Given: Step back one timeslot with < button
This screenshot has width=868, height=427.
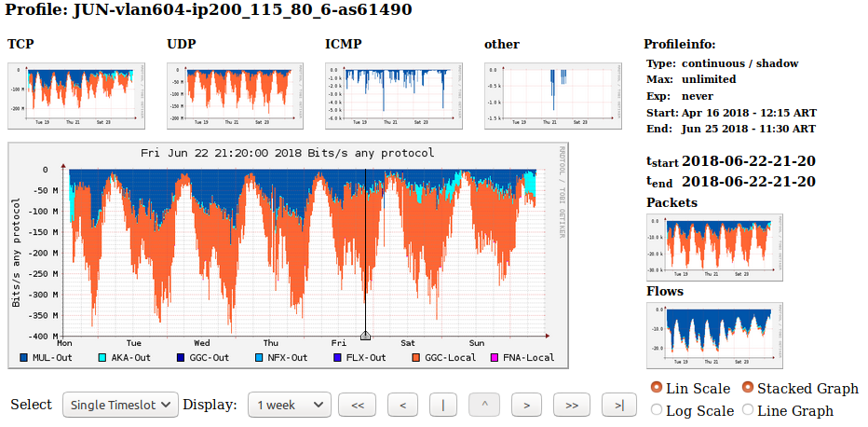Looking at the screenshot, I should tap(401, 405).
